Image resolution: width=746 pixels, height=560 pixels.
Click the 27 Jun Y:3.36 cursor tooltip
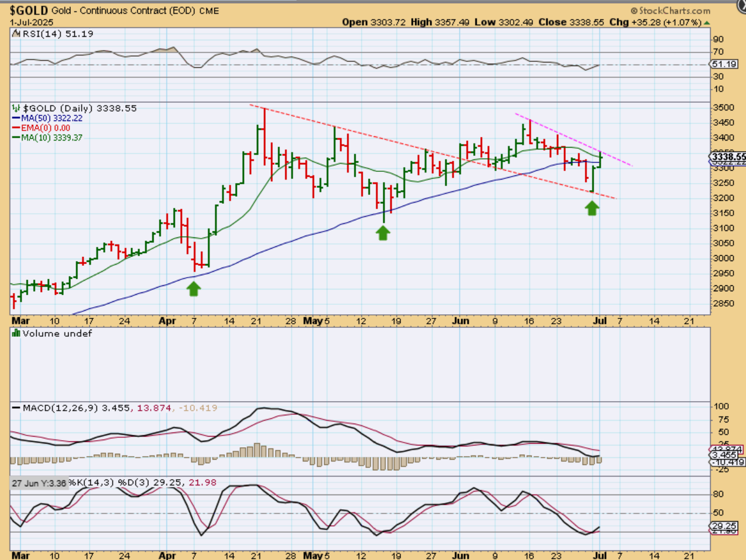coord(40,483)
